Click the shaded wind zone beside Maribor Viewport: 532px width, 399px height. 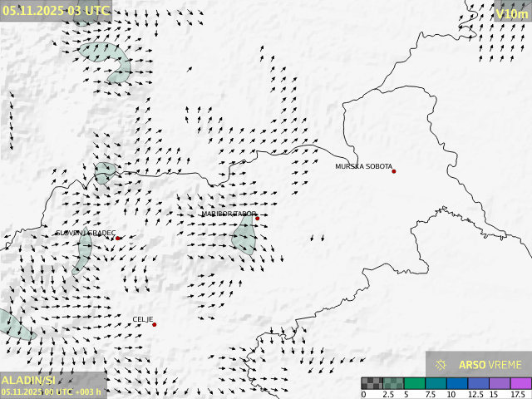click(x=244, y=234)
